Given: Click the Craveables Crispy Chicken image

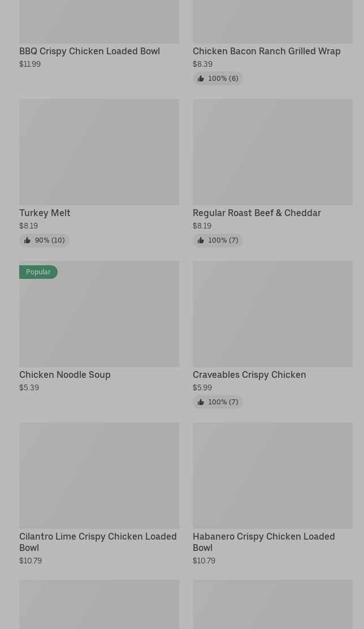Looking at the screenshot, I should click(272, 313).
